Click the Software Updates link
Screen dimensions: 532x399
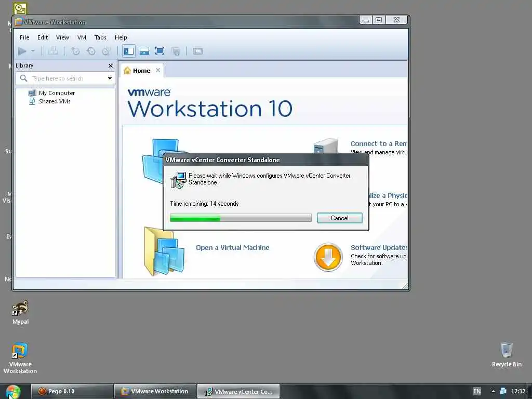click(x=379, y=247)
